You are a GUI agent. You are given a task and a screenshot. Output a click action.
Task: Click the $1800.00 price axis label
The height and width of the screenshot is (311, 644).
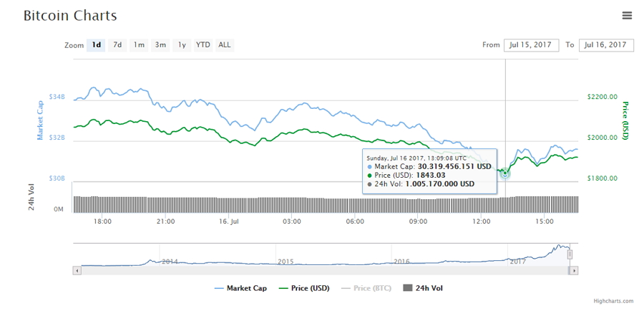coord(602,178)
